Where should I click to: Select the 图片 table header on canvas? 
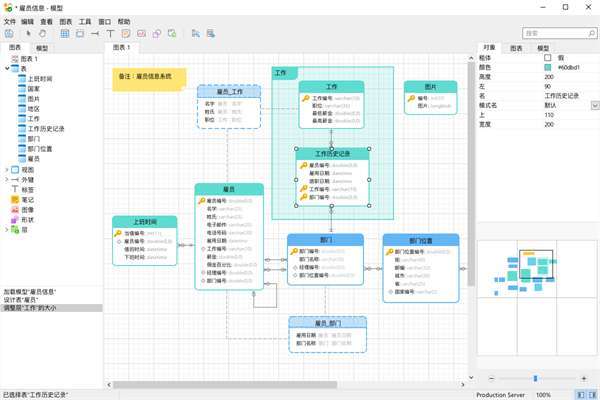pos(430,87)
